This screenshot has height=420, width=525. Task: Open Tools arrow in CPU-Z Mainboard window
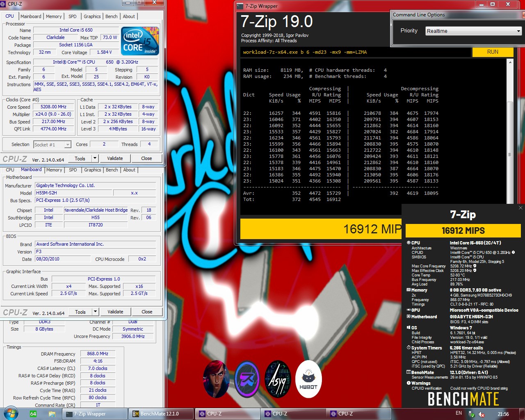[x=95, y=312]
